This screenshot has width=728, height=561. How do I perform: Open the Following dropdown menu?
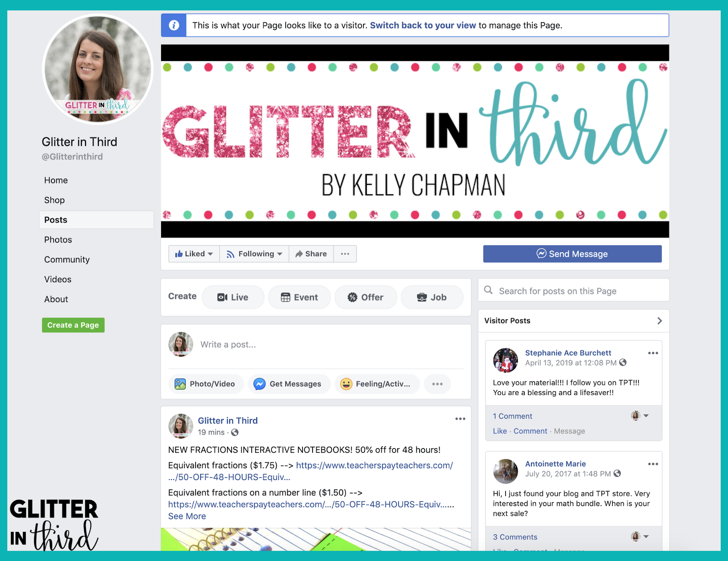pos(254,254)
